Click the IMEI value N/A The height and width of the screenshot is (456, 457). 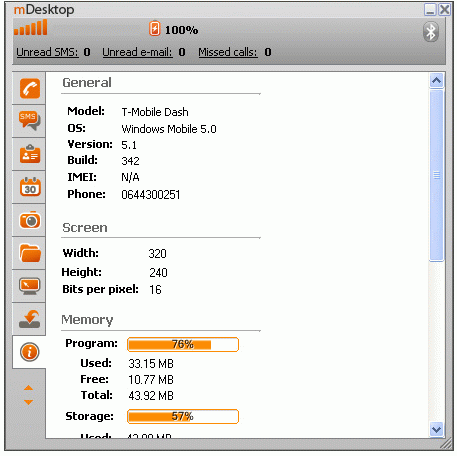tap(130, 177)
